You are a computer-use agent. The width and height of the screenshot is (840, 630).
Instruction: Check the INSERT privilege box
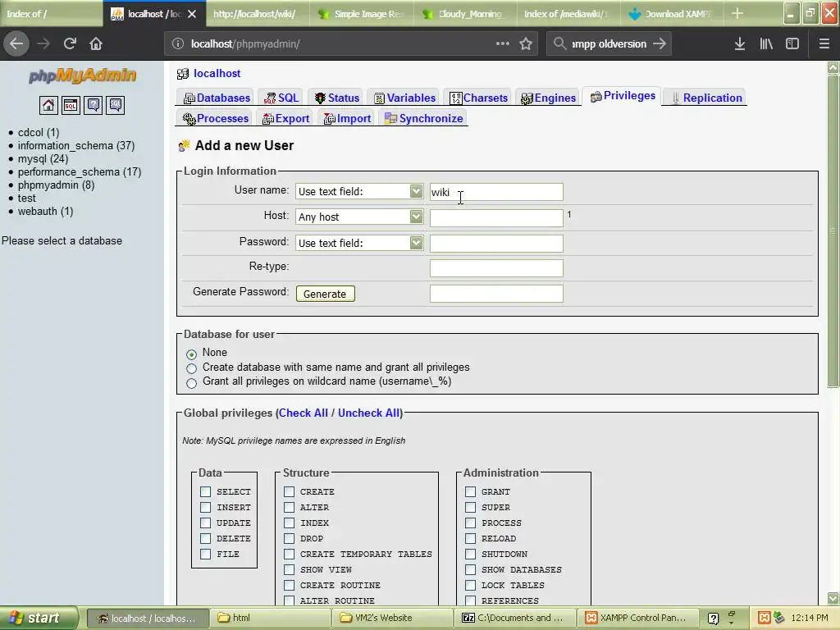click(x=206, y=507)
